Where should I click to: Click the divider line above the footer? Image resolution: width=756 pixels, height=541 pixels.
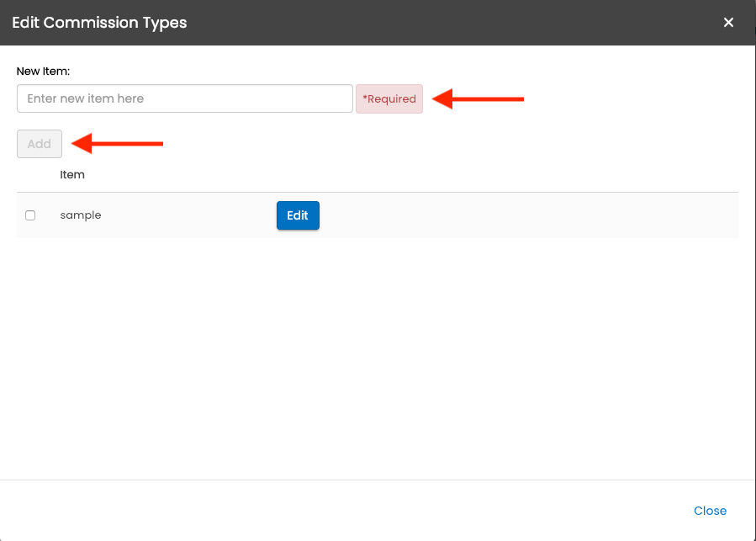point(378,480)
